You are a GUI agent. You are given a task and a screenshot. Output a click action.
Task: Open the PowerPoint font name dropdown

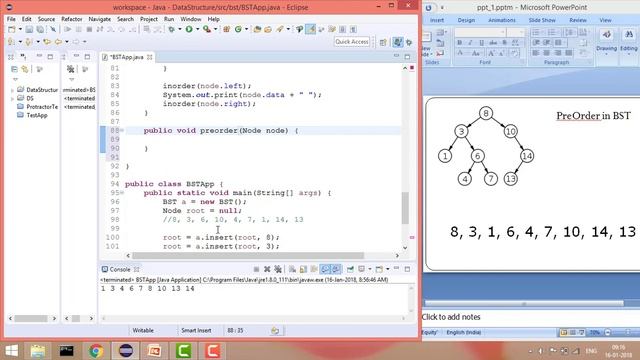click(502, 32)
